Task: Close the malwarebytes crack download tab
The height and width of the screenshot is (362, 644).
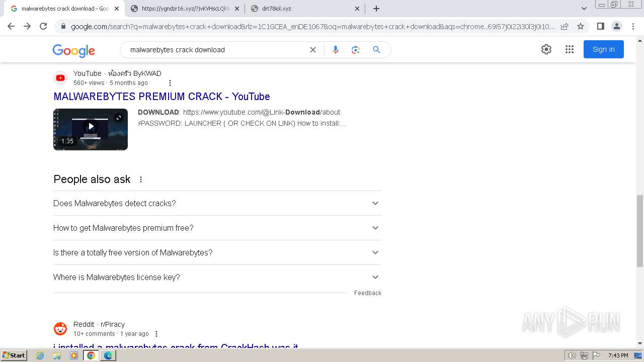Action: click(x=117, y=9)
